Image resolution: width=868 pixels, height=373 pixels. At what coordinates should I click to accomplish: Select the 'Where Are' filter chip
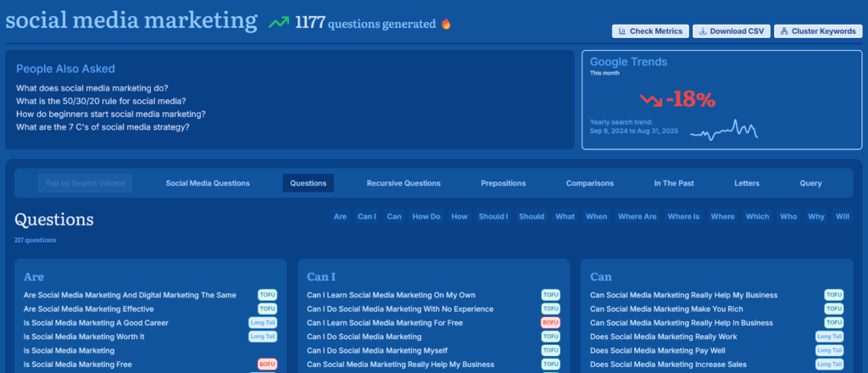point(637,216)
